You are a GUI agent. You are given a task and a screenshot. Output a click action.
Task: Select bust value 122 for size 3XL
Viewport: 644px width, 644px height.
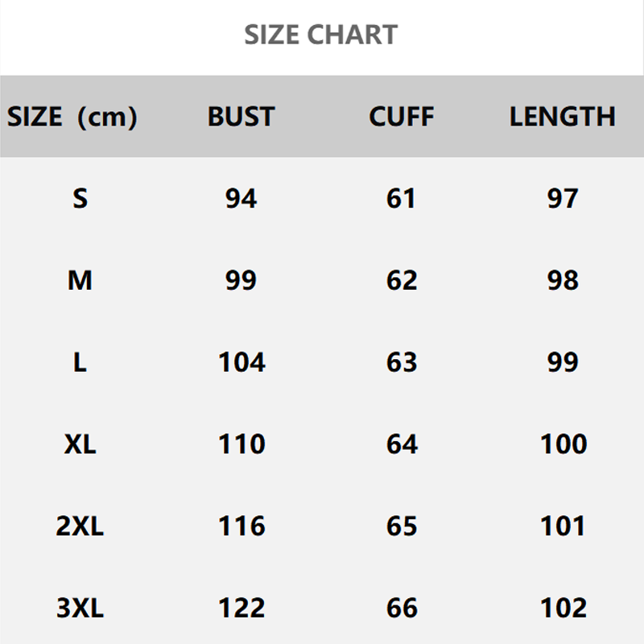click(242, 608)
